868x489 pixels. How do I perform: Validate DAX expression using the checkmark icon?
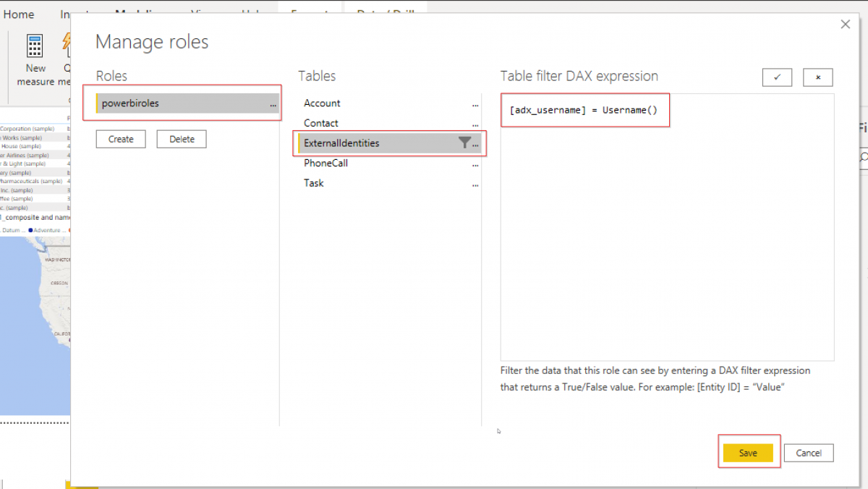click(777, 77)
